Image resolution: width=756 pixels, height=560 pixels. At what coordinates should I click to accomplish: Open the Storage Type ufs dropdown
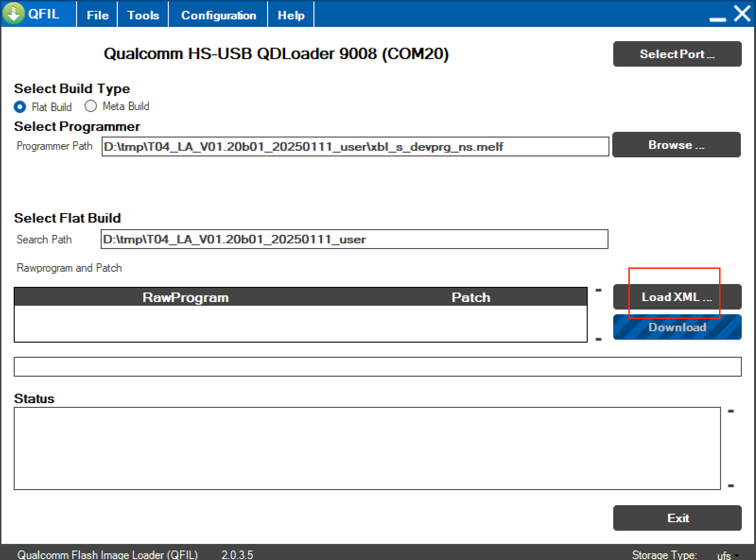pos(728,555)
